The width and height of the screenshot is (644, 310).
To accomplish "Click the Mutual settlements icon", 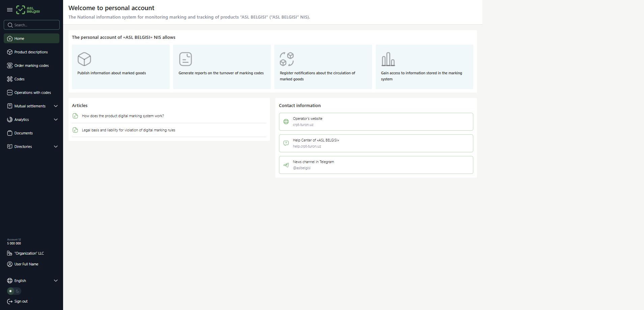I will point(10,106).
